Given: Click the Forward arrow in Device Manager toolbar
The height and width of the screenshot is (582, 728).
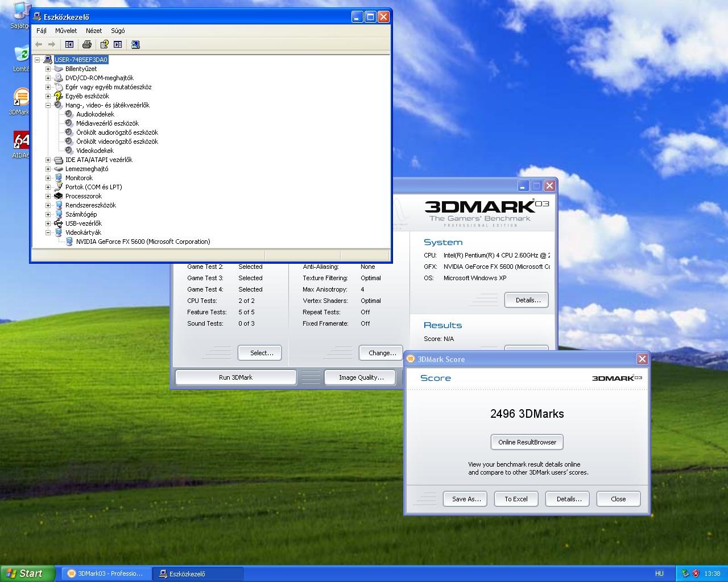Looking at the screenshot, I should click(x=52, y=44).
